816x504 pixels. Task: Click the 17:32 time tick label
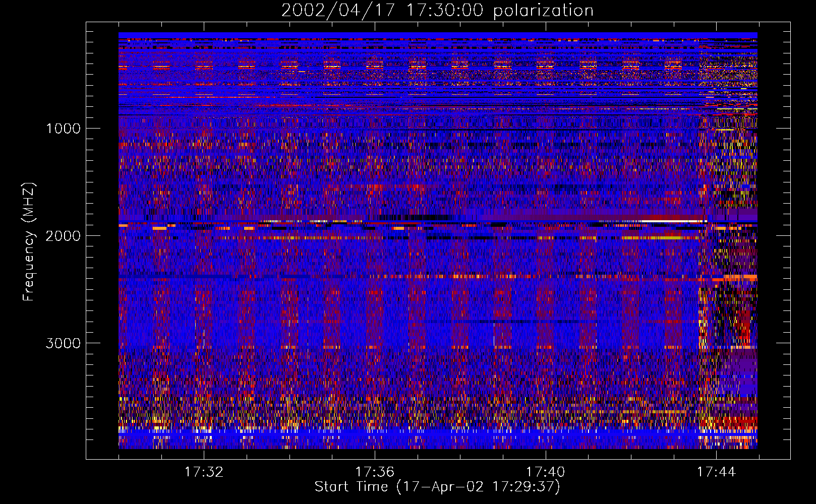click(x=204, y=472)
